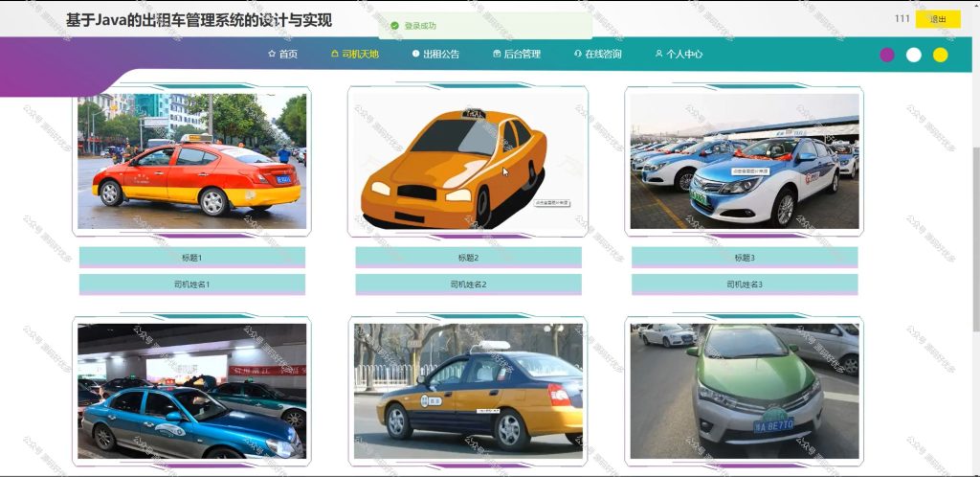980x477 pixels.
Task: Click the icon beside 后台管理
Action: [497, 54]
